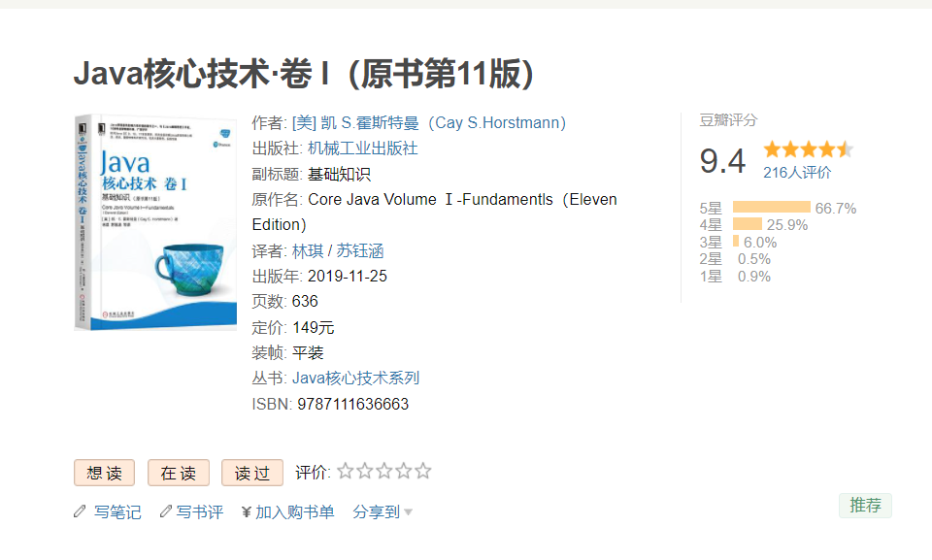Click the ¥ icon before 加入购书单
932x560 pixels.
coord(246,511)
